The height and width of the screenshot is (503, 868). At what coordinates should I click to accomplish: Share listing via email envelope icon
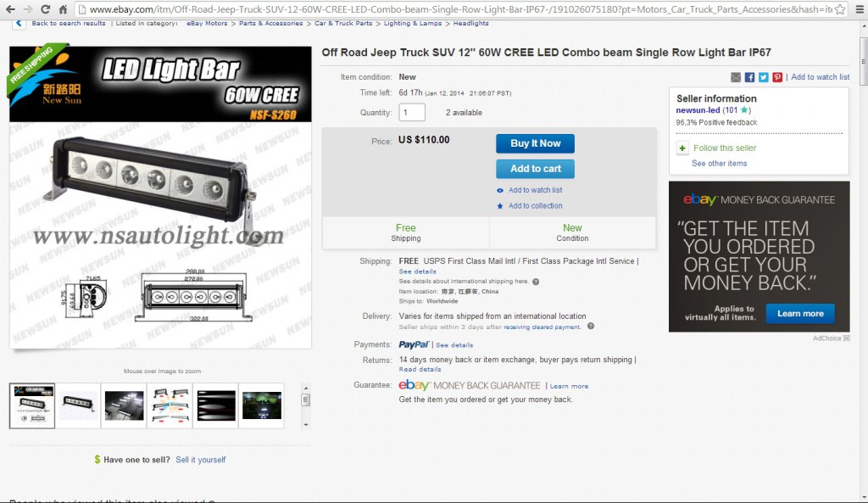point(735,77)
